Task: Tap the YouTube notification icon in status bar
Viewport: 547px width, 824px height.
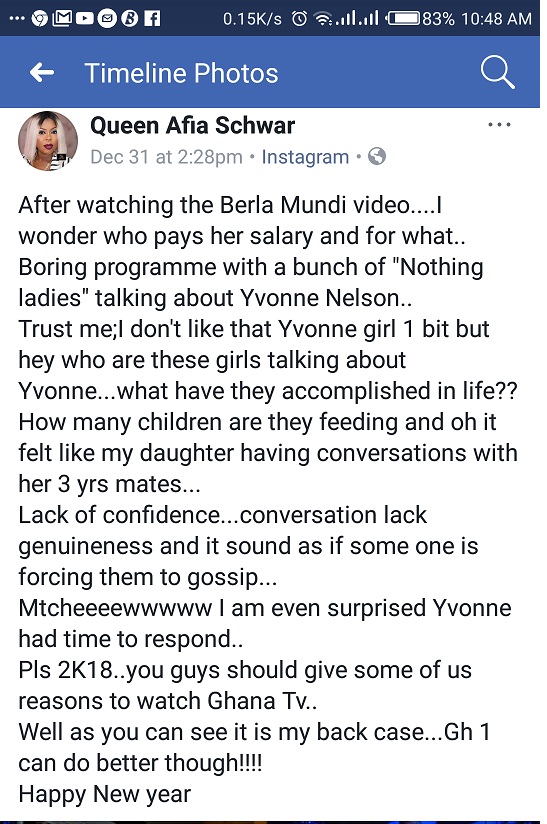Action: pyautogui.click(x=85, y=19)
